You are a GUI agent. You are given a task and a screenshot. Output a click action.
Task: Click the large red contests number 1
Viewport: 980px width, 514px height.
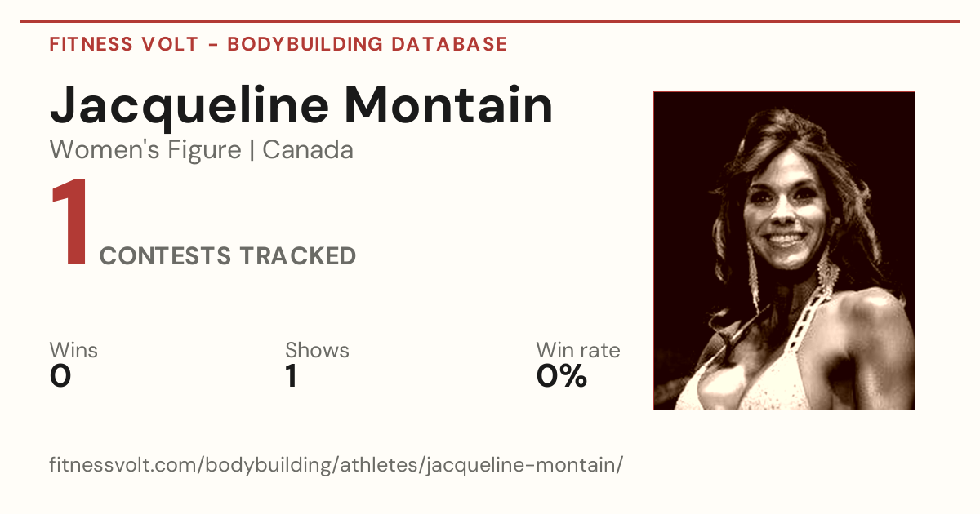pyautogui.click(x=69, y=224)
